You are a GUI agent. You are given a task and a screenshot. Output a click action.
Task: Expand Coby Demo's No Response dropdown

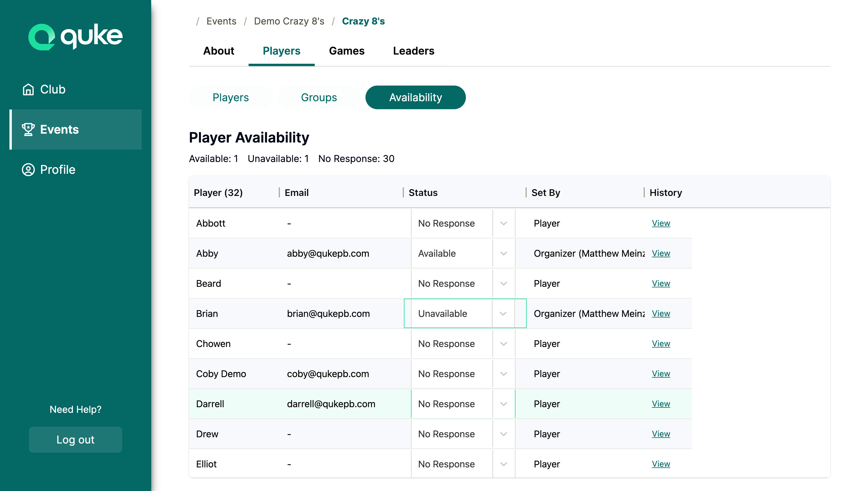(x=503, y=374)
